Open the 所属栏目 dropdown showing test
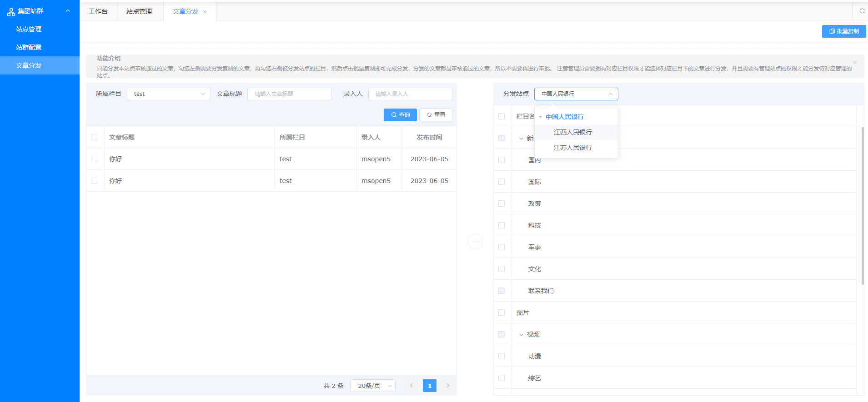The width and height of the screenshot is (868, 402). tap(169, 94)
